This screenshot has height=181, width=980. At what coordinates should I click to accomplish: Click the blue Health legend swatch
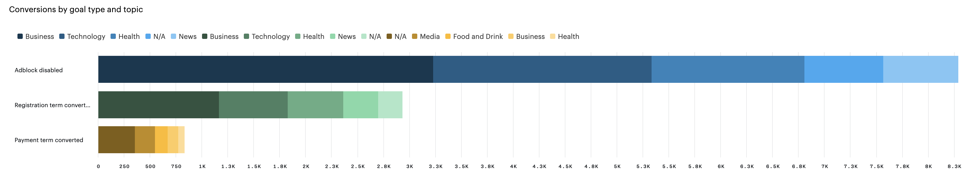(x=113, y=37)
